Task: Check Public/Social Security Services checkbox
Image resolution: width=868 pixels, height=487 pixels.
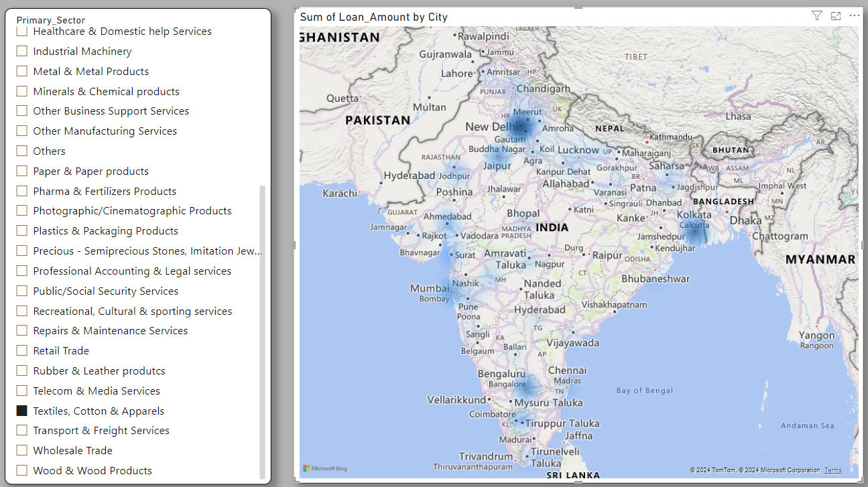Action: [22, 291]
